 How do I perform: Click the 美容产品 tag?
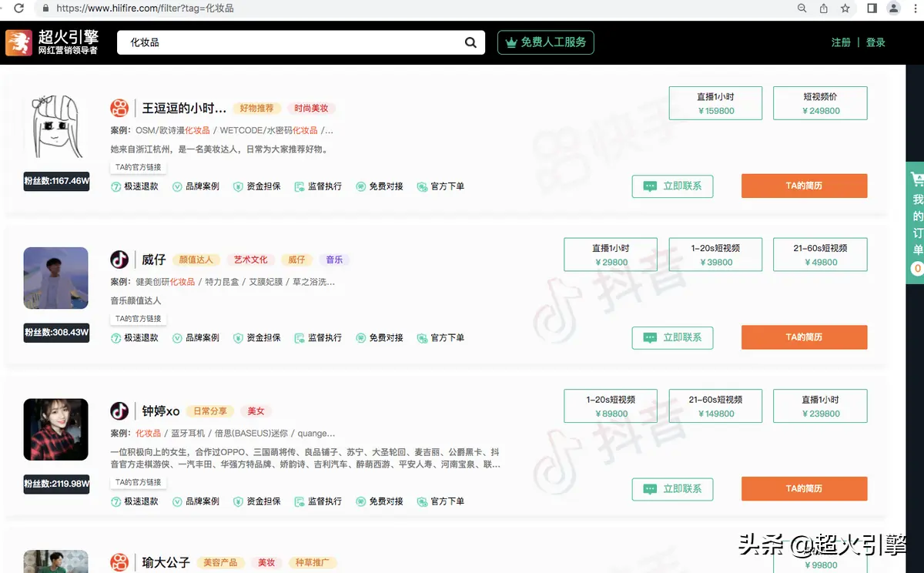tap(220, 563)
